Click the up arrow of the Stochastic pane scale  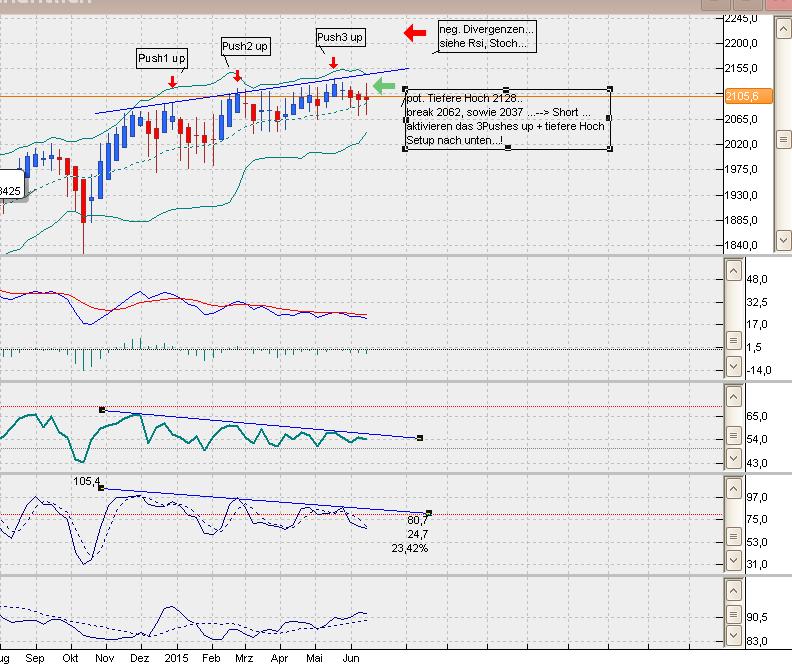[x=734, y=487]
